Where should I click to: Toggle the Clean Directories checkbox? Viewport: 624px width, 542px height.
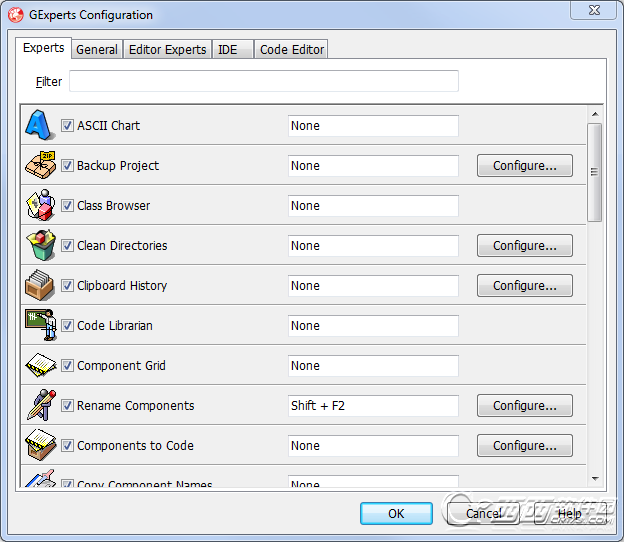67,246
